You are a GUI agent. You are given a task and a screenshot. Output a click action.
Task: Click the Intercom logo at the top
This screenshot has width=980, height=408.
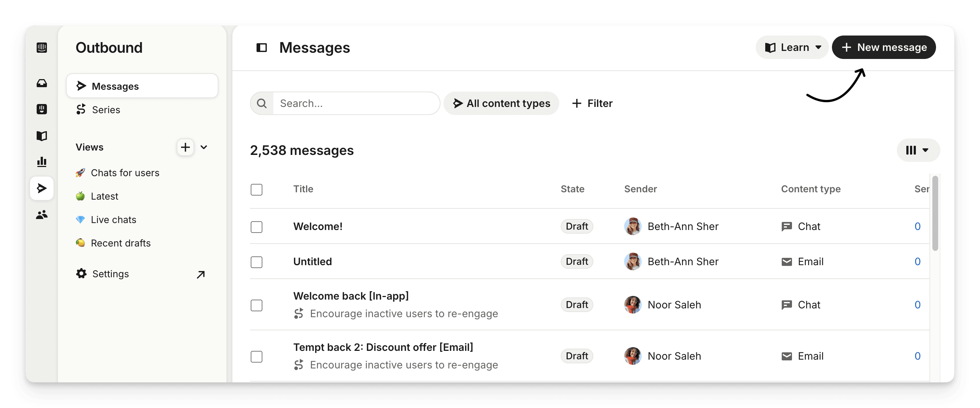pyautogui.click(x=42, y=48)
